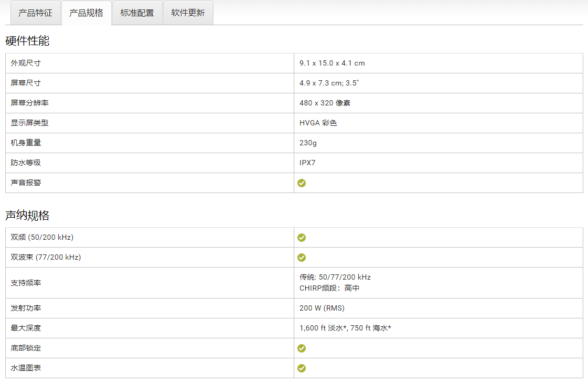Click the 双波束 (77/200 kHz) checkmark icon
Image resolution: width=588 pixels, height=384 pixels.
pyautogui.click(x=302, y=258)
